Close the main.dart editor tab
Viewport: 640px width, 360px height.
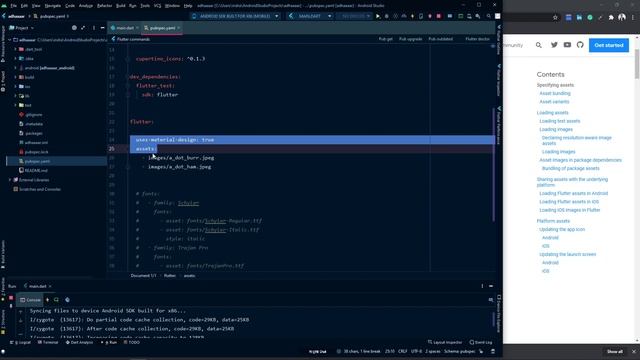[x=137, y=28]
